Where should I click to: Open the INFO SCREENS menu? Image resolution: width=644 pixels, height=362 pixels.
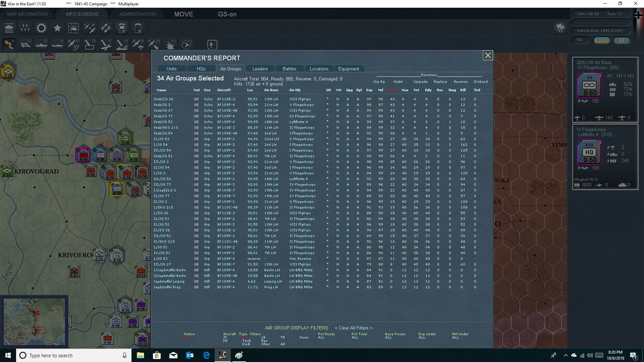pyautogui.click(x=82, y=14)
